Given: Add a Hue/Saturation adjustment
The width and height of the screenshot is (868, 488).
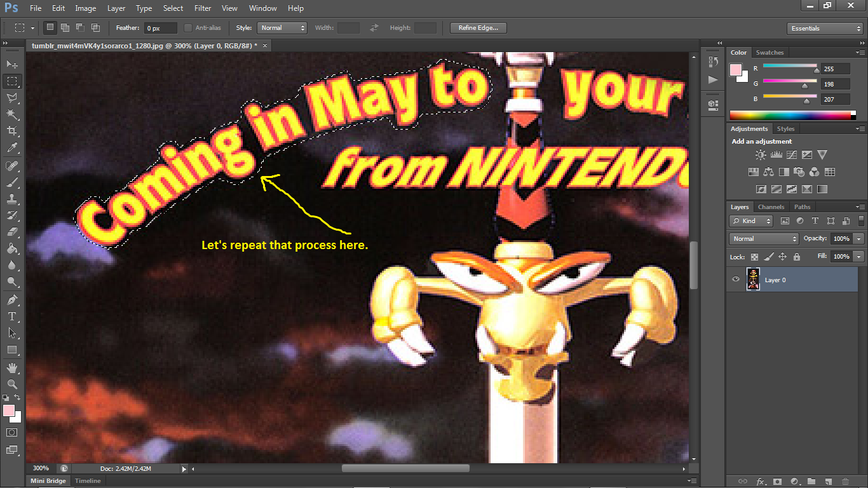Looking at the screenshot, I should click(x=753, y=172).
